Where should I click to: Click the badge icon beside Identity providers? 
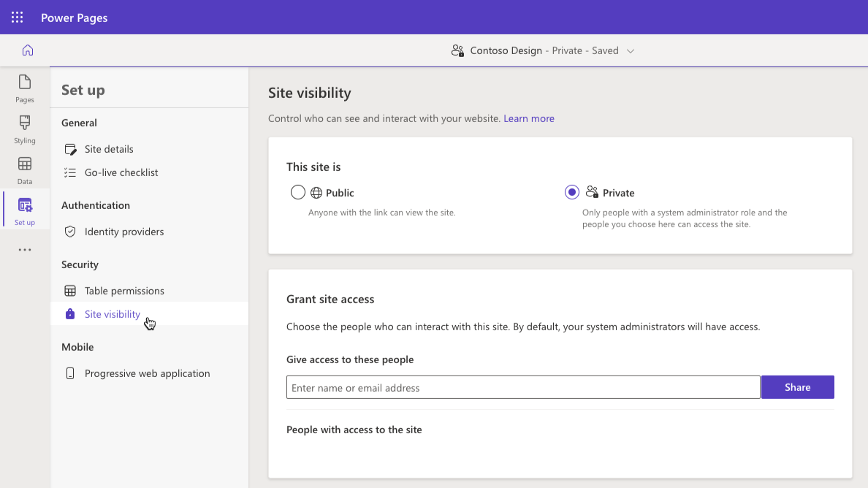[x=70, y=231]
